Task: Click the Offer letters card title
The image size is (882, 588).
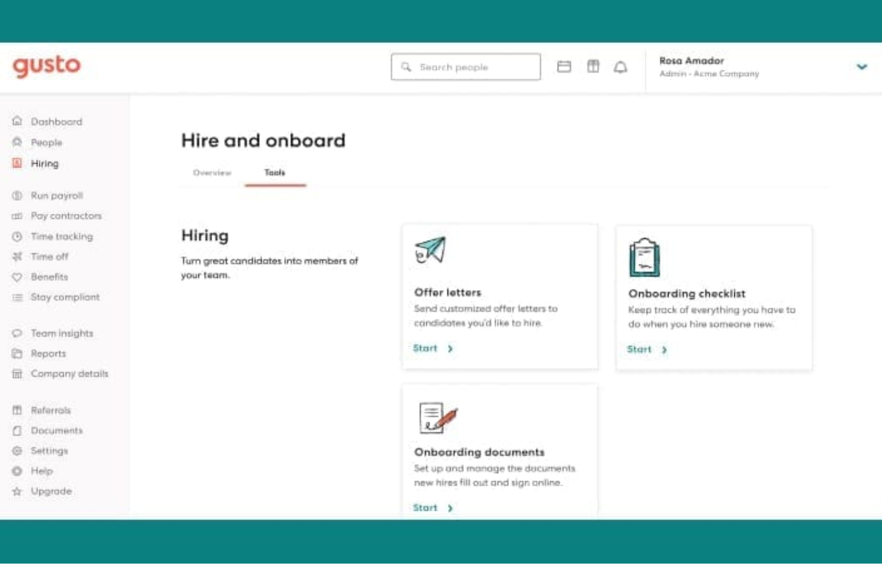Action: point(448,293)
